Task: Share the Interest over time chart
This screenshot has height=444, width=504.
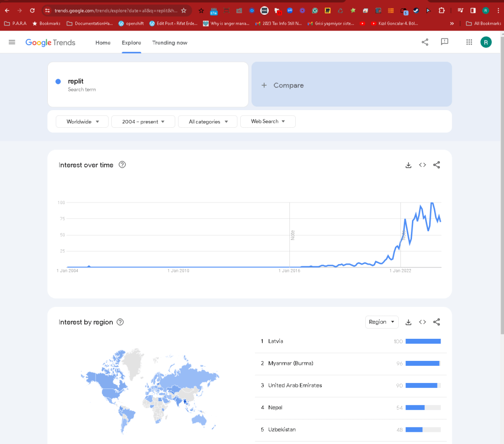Action: (x=437, y=165)
